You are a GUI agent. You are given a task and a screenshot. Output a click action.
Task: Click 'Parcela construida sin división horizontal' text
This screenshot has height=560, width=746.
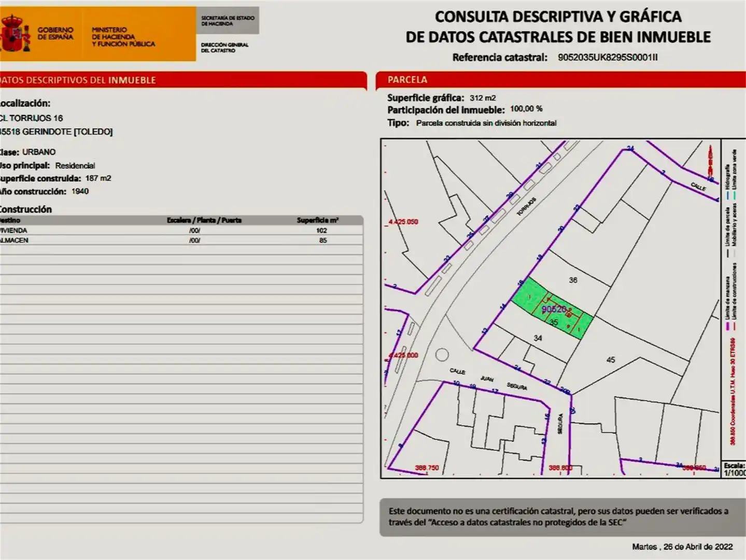tap(486, 123)
